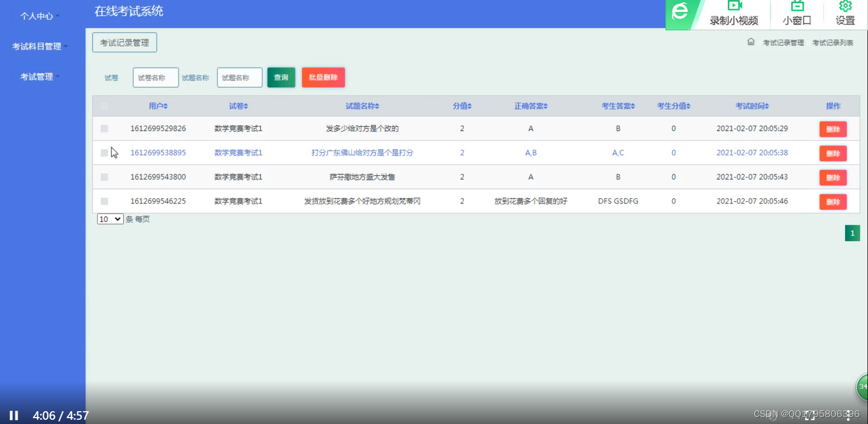The height and width of the screenshot is (424, 868).
Task: Check the row for user 1612699538895
Action: (104, 153)
